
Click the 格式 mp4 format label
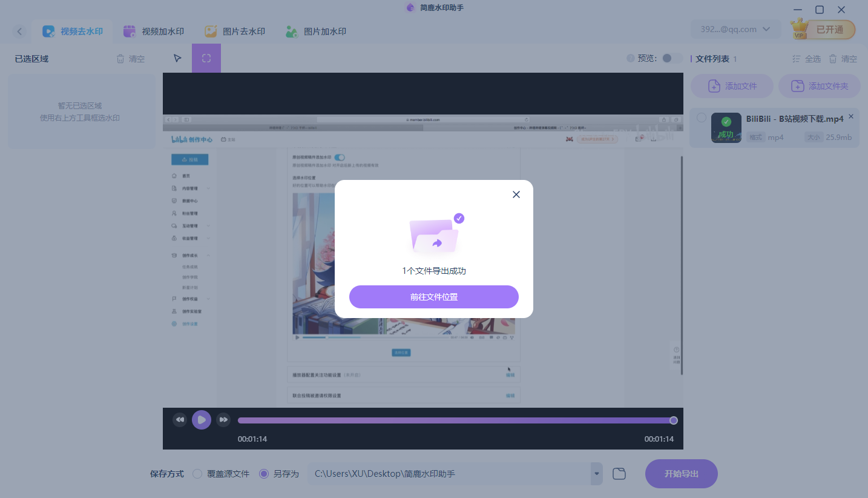click(x=765, y=138)
